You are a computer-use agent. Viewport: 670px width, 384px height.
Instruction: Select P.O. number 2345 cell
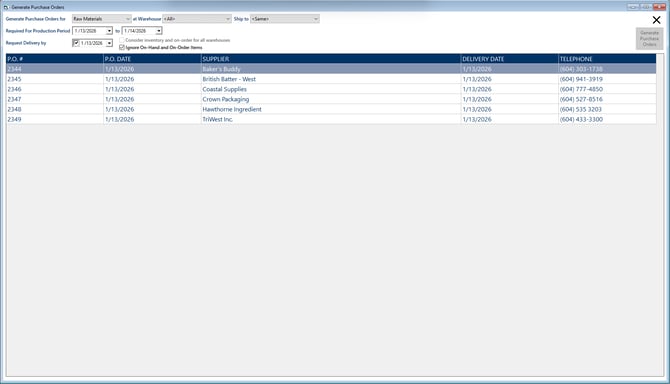coord(55,79)
